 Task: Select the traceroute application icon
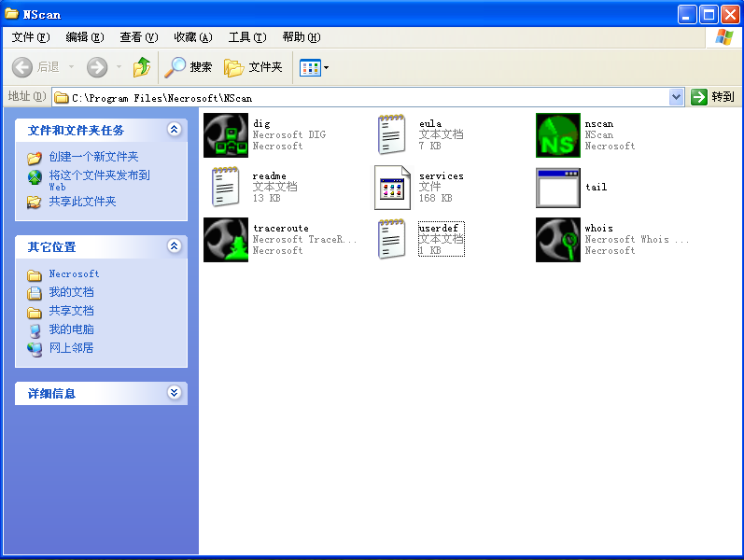(226, 240)
